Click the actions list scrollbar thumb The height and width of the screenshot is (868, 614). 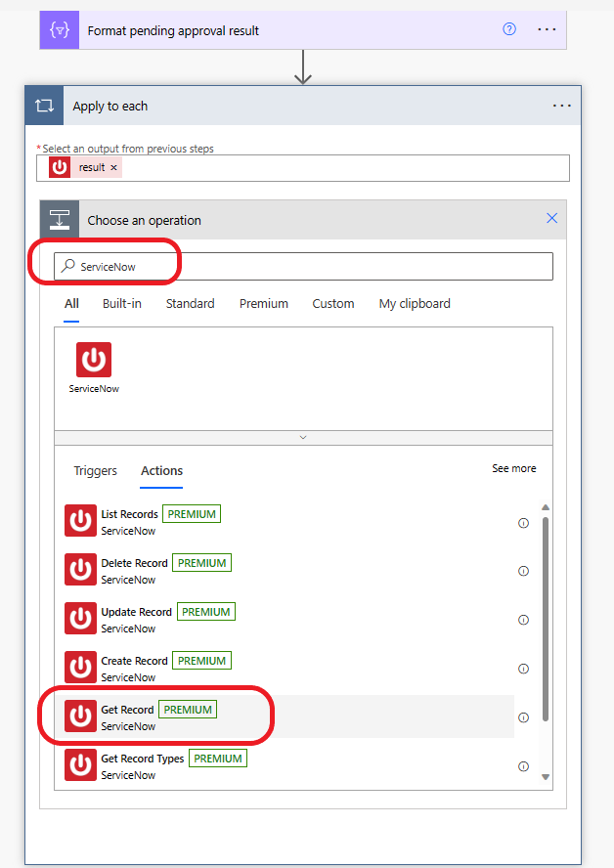pos(546,619)
